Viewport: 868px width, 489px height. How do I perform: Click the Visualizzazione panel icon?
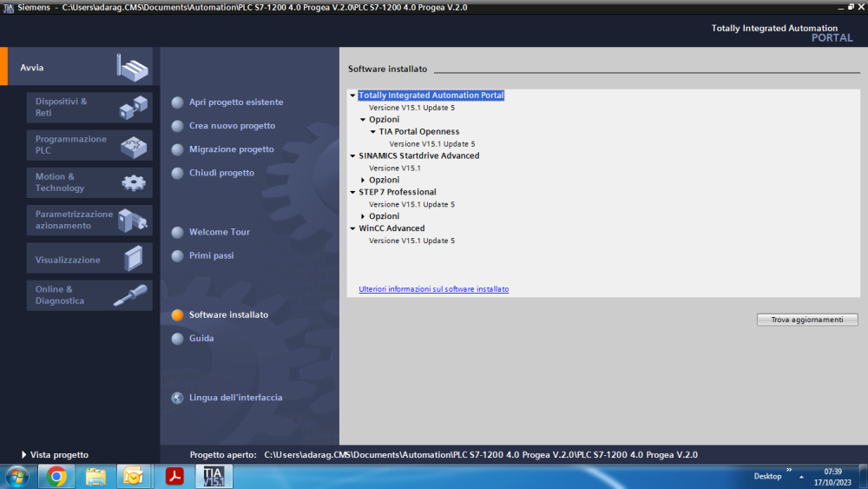(x=134, y=258)
